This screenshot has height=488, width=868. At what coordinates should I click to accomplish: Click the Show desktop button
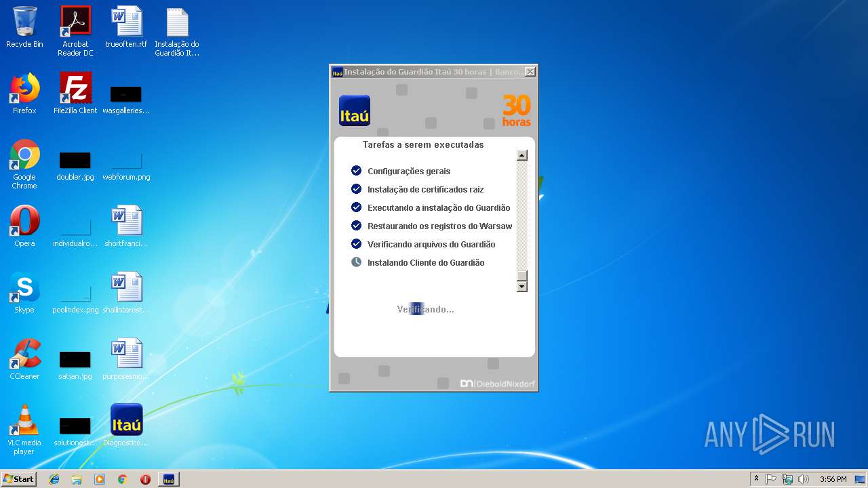coord(861,479)
